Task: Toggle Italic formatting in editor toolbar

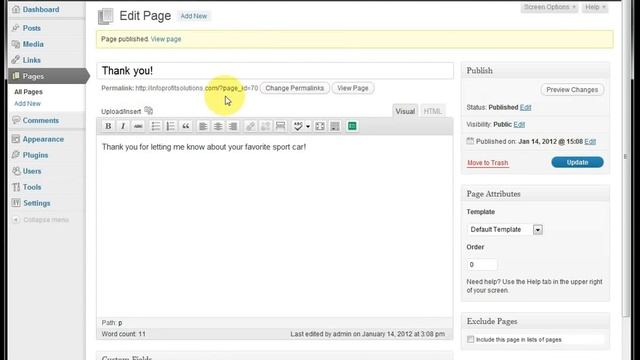Action: (123, 126)
